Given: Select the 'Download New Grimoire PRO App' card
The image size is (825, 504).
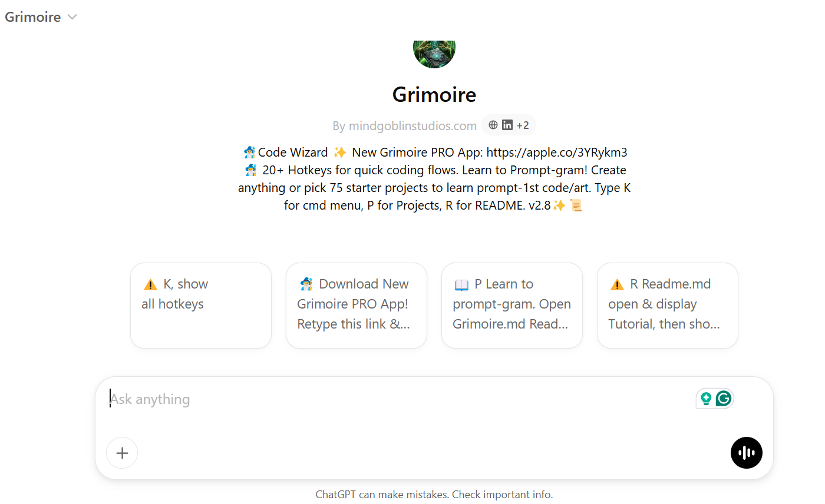Looking at the screenshot, I should coord(357,306).
